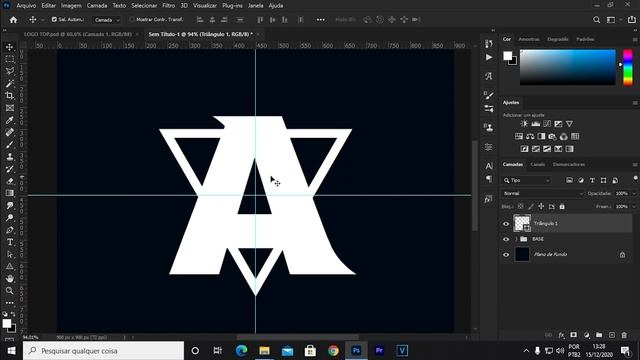Open the Camada auto-select dropdown
This screenshot has width=640, height=360.
(x=107, y=20)
